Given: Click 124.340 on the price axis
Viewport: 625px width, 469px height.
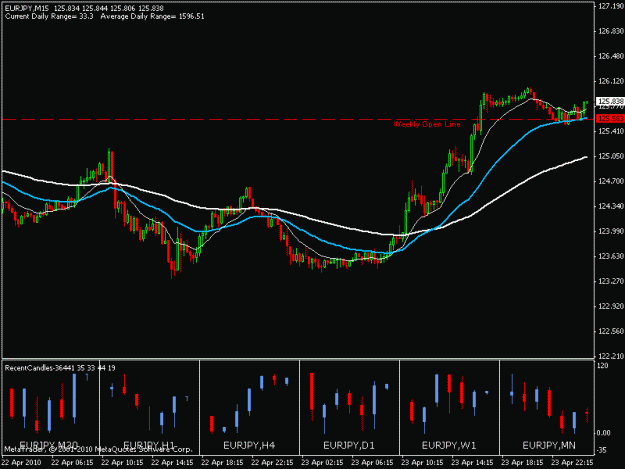Looking at the screenshot, I should point(611,206).
